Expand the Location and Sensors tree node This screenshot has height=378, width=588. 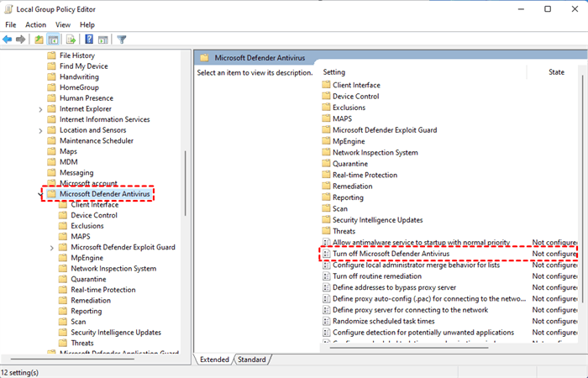click(x=40, y=130)
